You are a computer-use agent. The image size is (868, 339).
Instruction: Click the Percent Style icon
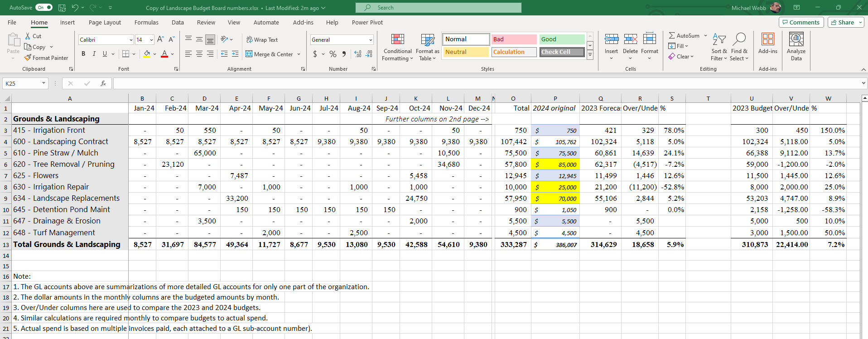click(x=333, y=54)
